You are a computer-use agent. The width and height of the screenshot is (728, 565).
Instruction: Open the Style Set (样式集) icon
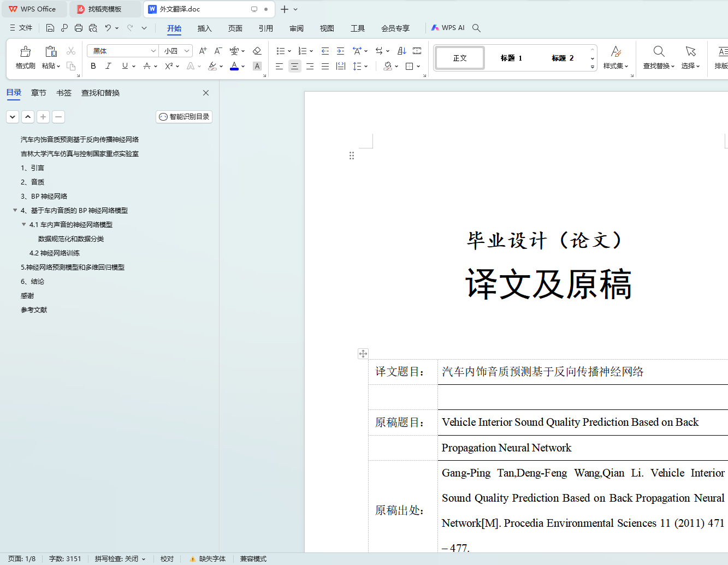coord(615,52)
